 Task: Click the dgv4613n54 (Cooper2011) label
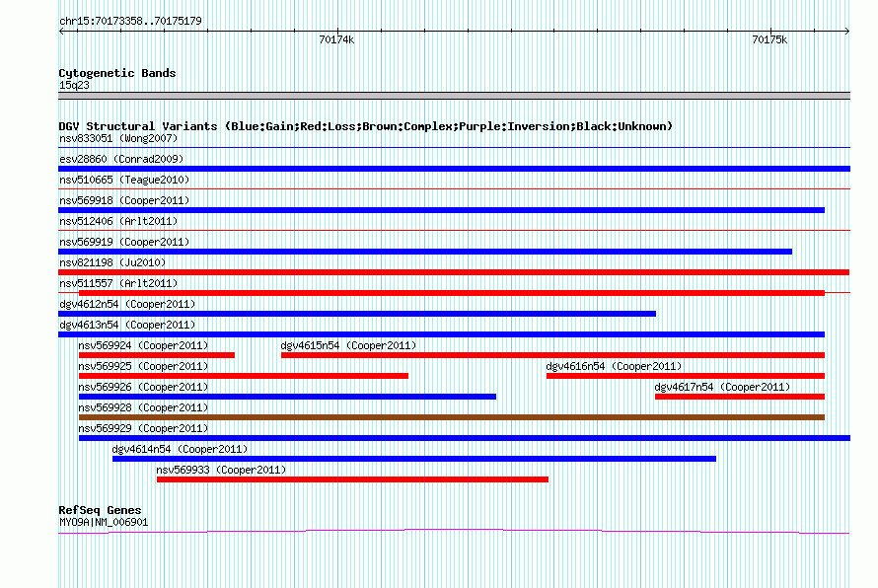127,325
